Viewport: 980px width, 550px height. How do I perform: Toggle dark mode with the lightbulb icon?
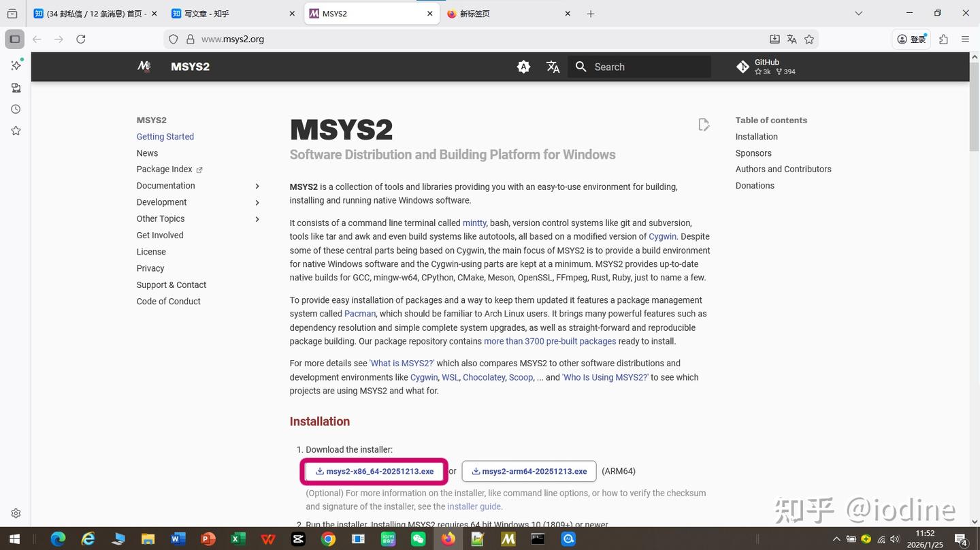[x=523, y=66]
